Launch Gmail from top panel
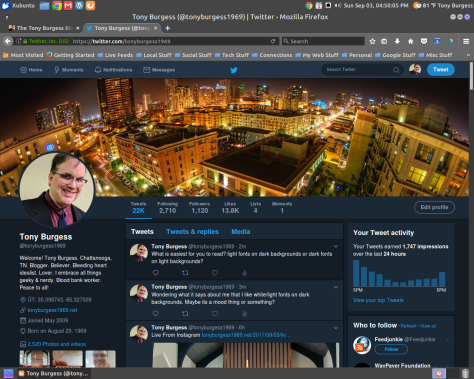The height and width of the screenshot is (379, 474). click(68, 5)
